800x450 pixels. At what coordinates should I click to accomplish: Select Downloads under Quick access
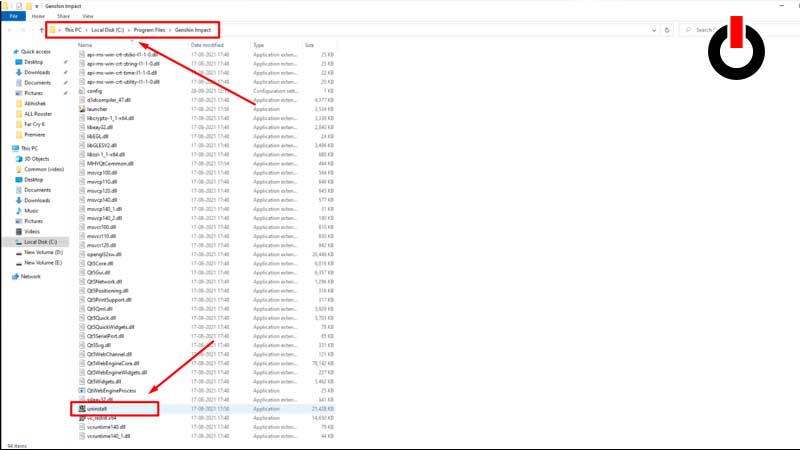point(37,72)
